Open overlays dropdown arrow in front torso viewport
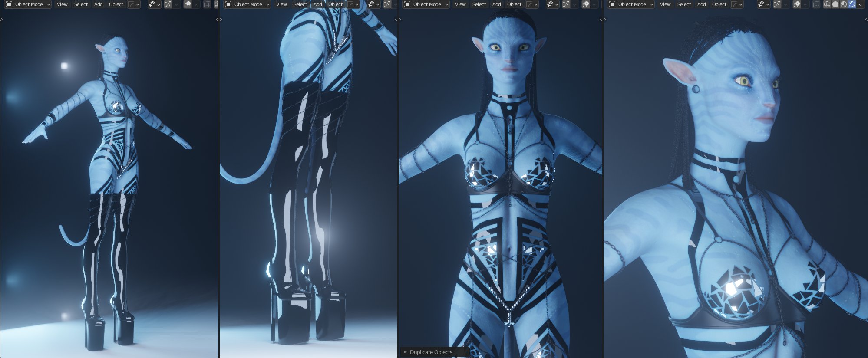 (x=594, y=4)
